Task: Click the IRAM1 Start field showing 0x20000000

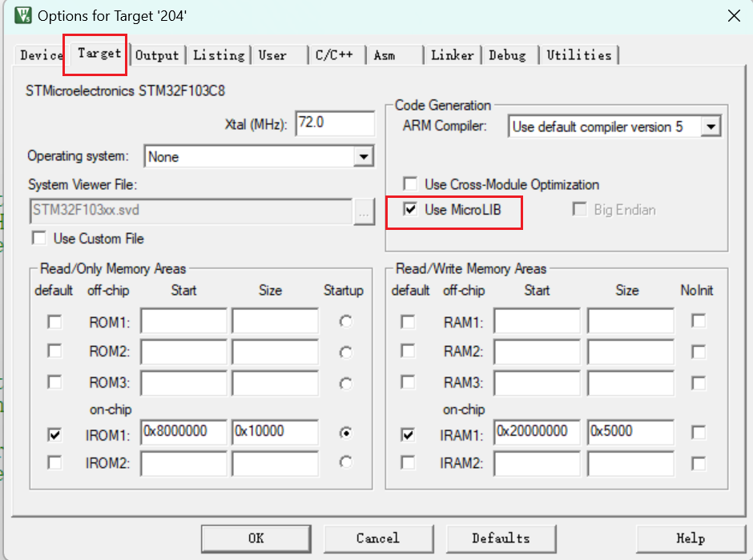Action: point(537,433)
